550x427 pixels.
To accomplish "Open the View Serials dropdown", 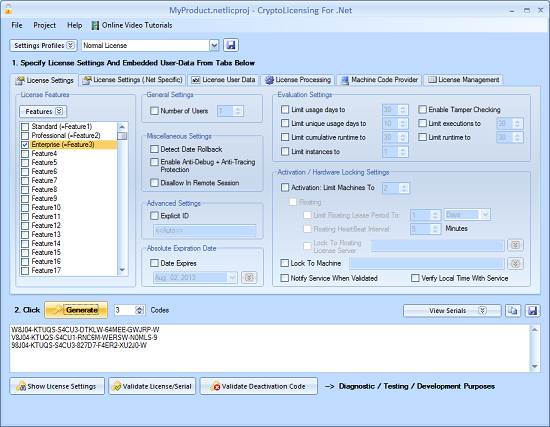I will click(x=452, y=311).
